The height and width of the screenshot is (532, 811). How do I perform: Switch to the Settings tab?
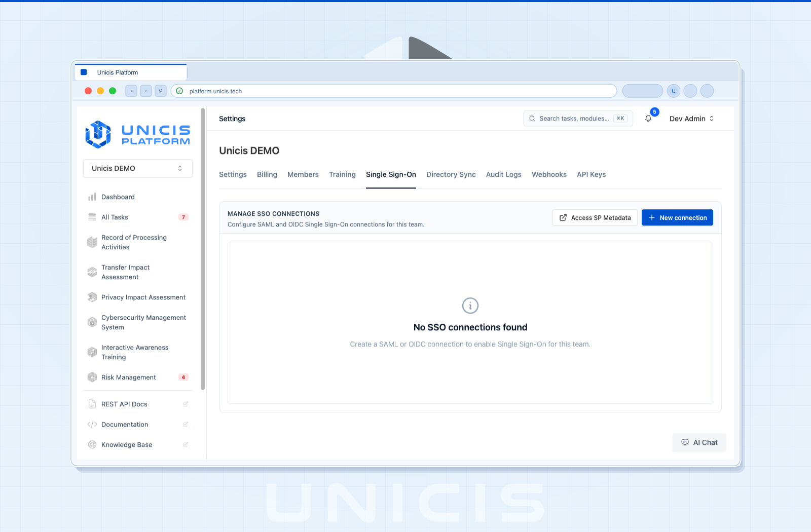pos(233,175)
